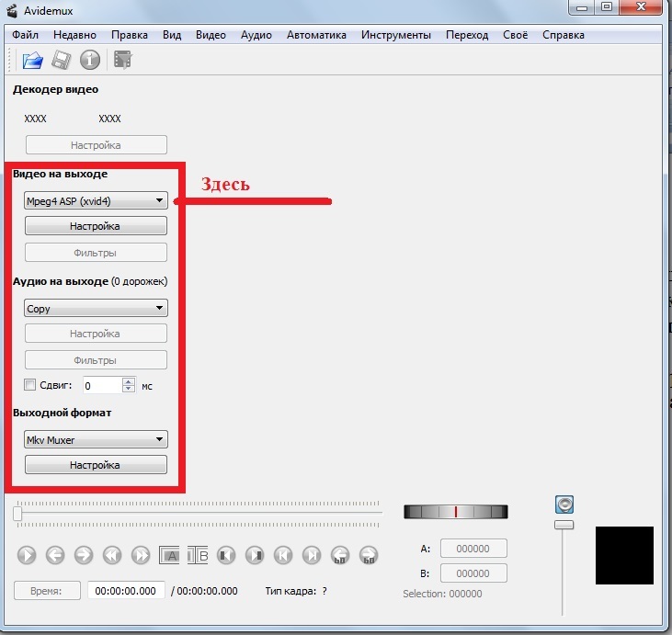Open the Справка menu
The width and height of the screenshot is (672, 635).
click(564, 35)
